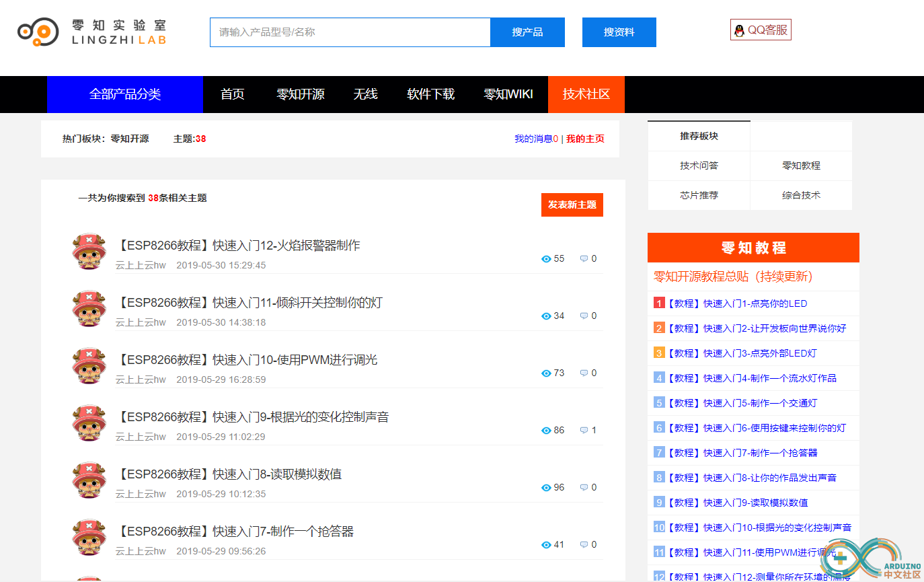Viewport: 924px width, 582px height.
Task: Open sidebar tutorial 快速入门6-使用按键来控制你的灯
Action: (x=757, y=428)
